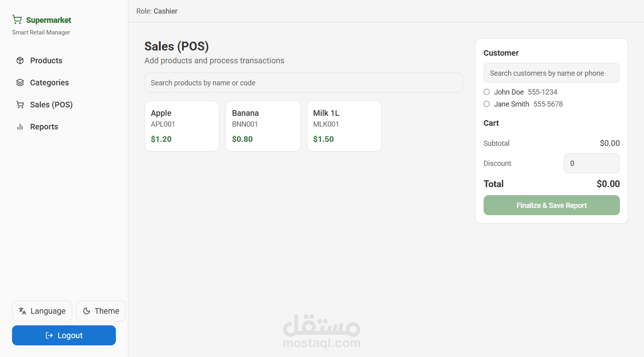Add Apple product to the cart
This screenshot has height=357, width=644.
point(182,126)
